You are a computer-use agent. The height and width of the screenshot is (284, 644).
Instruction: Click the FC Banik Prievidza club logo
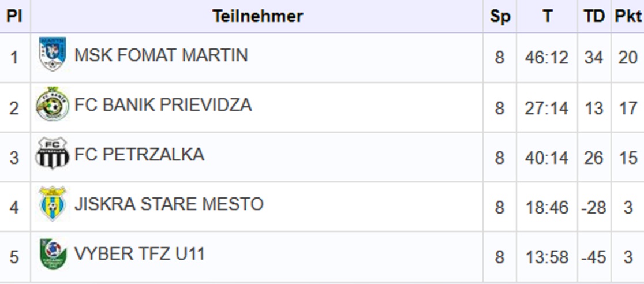point(52,103)
